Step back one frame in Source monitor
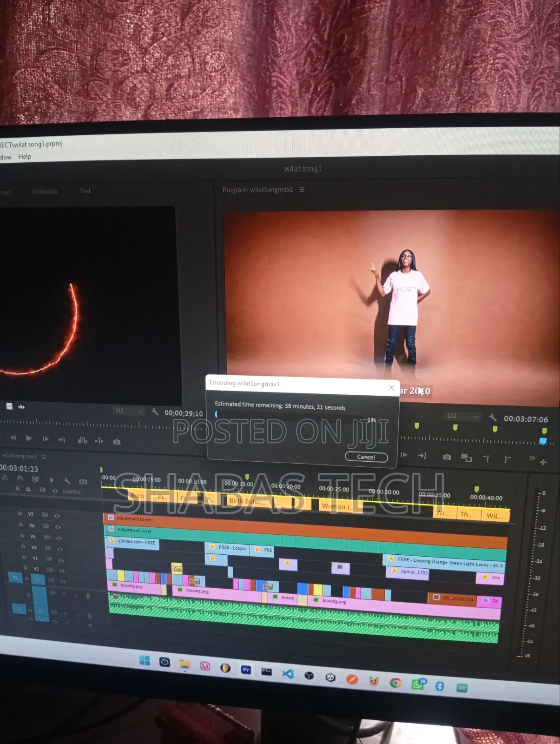The width and height of the screenshot is (560, 744). coord(13,438)
